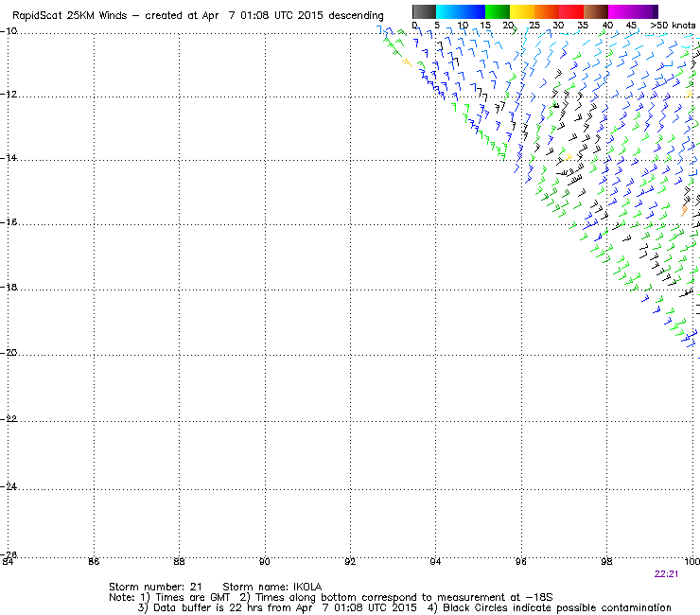The image size is (700, 615).
Task: Click the 'Storm number: 21' text
Action: click(x=155, y=587)
